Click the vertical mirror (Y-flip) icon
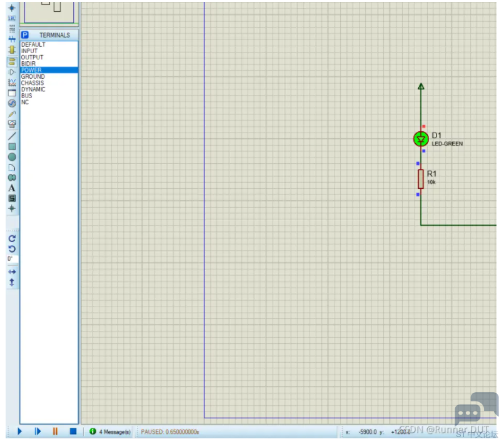 [x=12, y=283]
